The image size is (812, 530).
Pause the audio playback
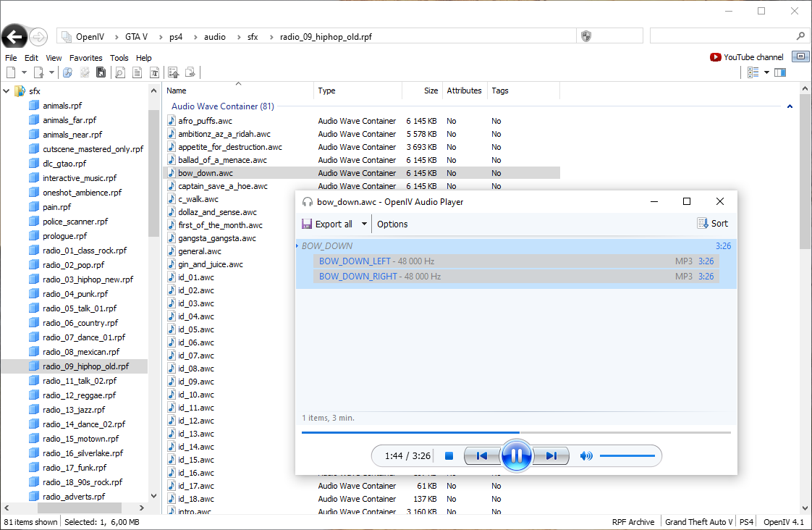point(516,456)
